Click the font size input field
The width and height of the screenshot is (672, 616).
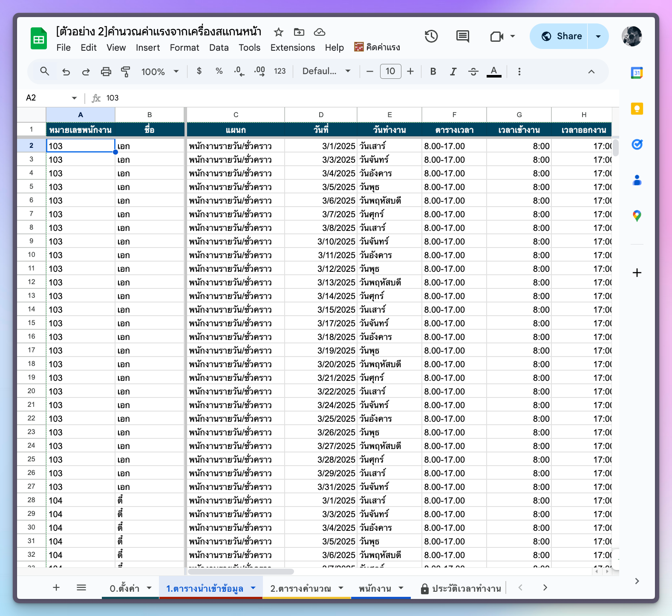pos(390,72)
